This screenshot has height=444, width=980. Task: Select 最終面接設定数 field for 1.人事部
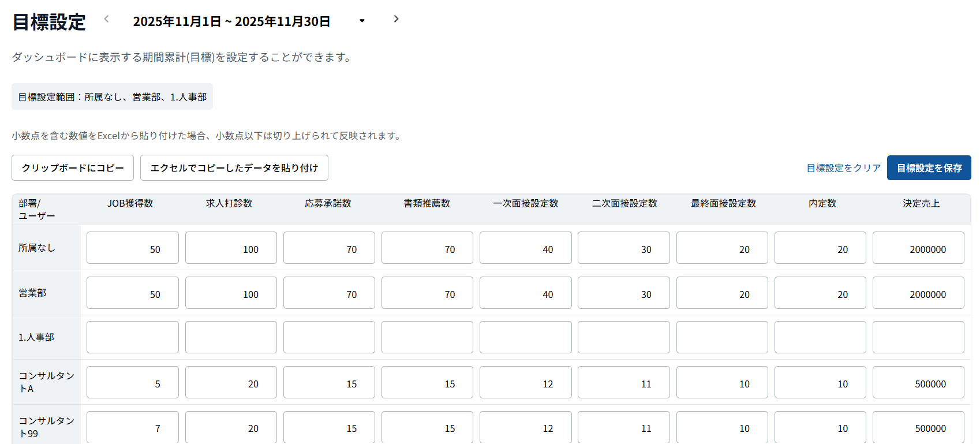pos(722,338)
